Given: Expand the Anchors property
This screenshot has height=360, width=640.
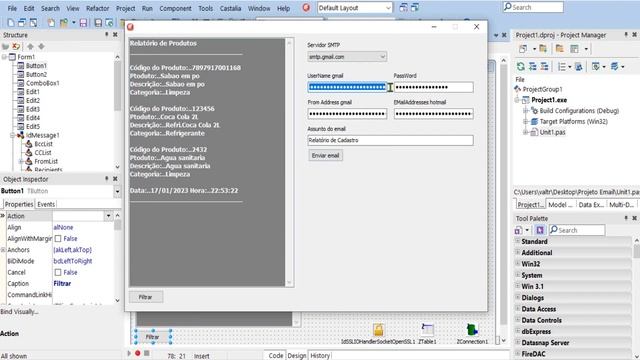Looking at the screenshot, I should (3, 250).
